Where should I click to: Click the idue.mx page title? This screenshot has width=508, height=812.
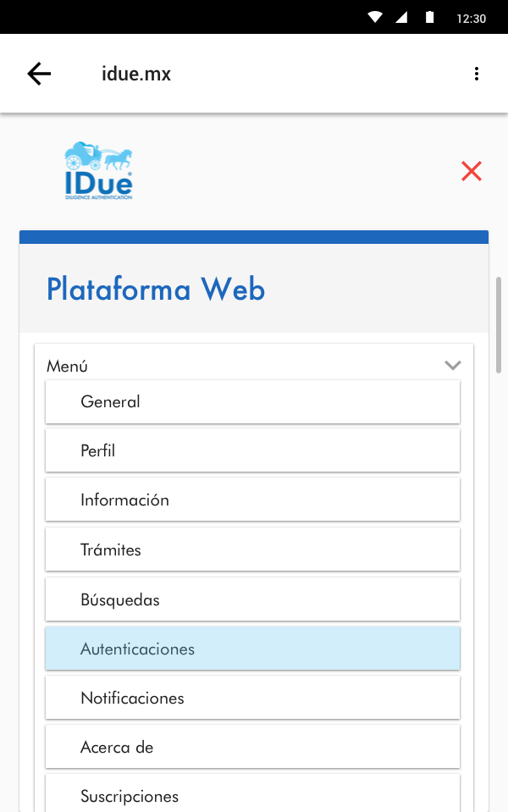136,74
